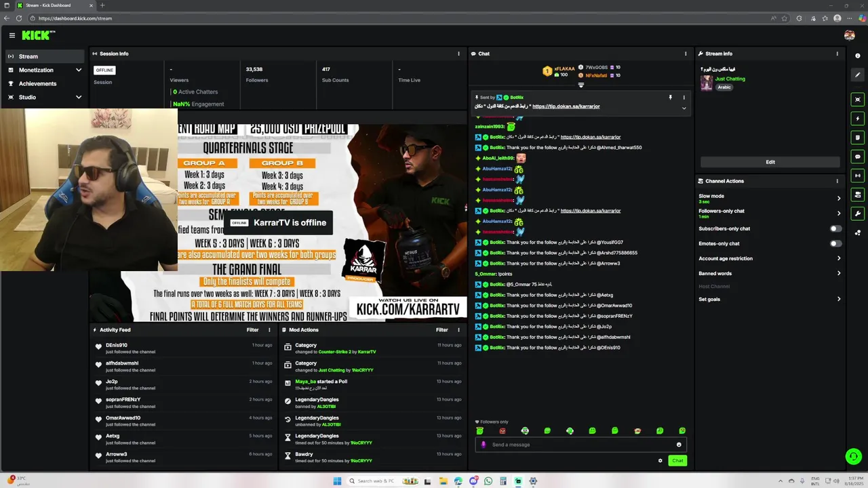Open Monetization menu item

(36, 70)
